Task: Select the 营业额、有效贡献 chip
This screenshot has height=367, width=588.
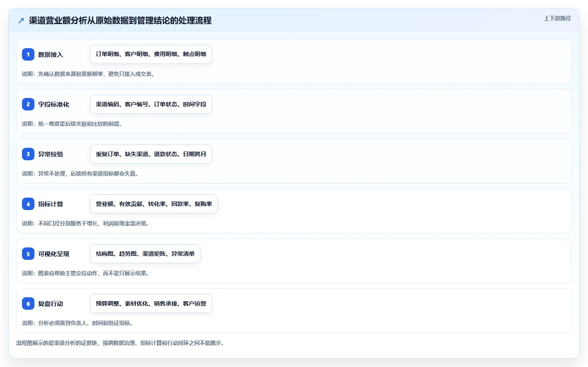Action: 154,204
